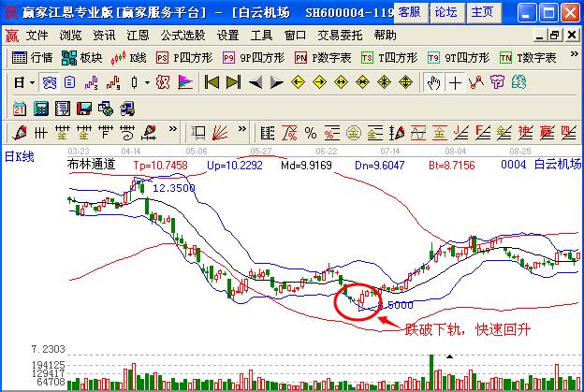This screenshot has width=584, height=392.
Task: Open the 浏览 menu
Action: 70,36
